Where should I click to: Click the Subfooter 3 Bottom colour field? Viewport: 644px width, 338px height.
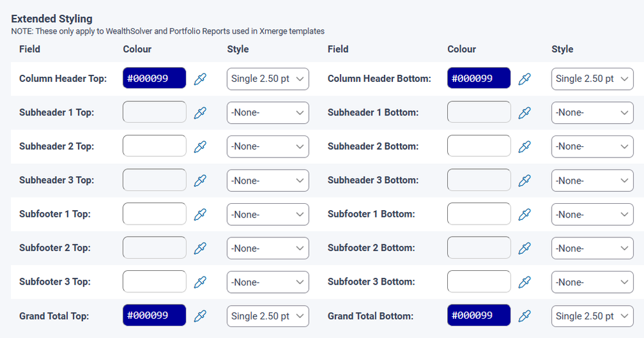[479, 282]
